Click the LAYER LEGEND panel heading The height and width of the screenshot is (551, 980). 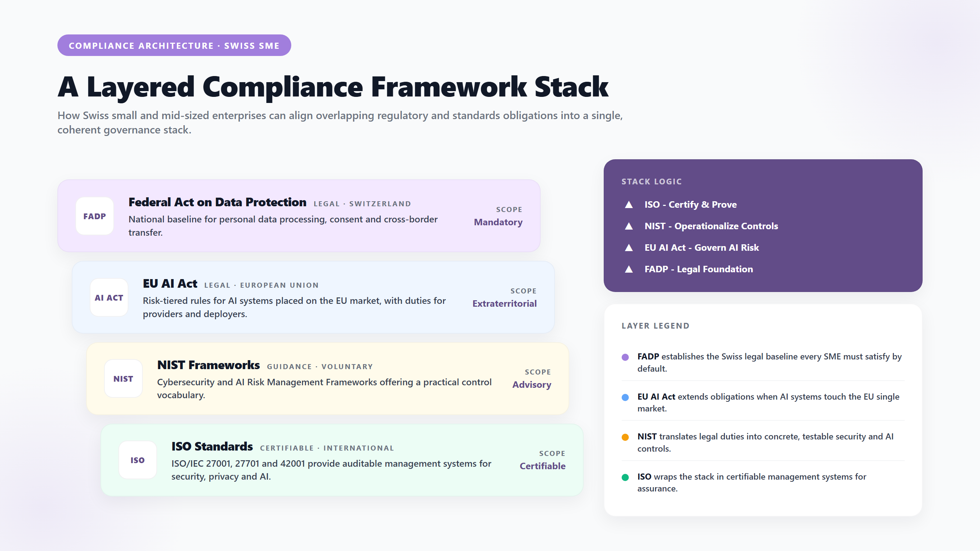(655, 326)
